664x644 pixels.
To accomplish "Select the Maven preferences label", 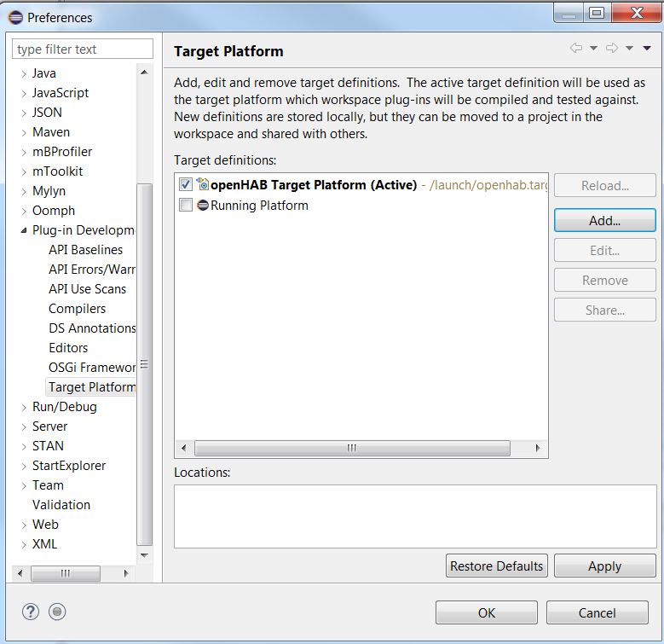I will (x=51, y=132).
